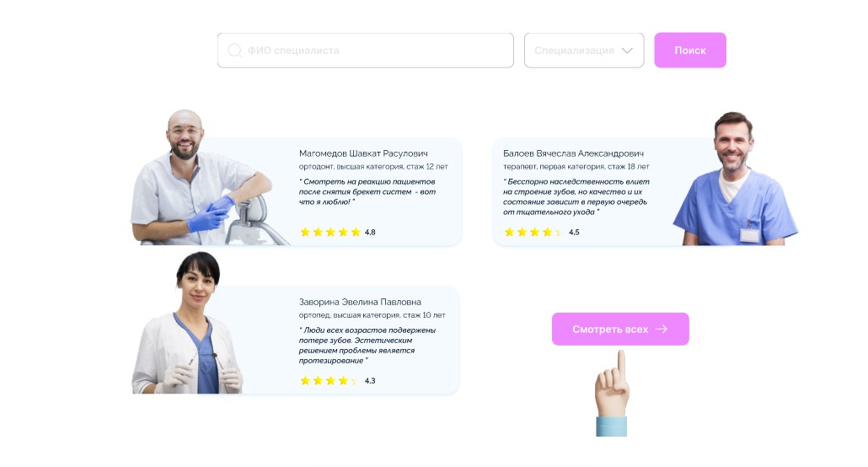The width and height of the screenshot is (868, 467).
Task: Click arrow icon on Смотреть всех button
Action: coord(662,329)
